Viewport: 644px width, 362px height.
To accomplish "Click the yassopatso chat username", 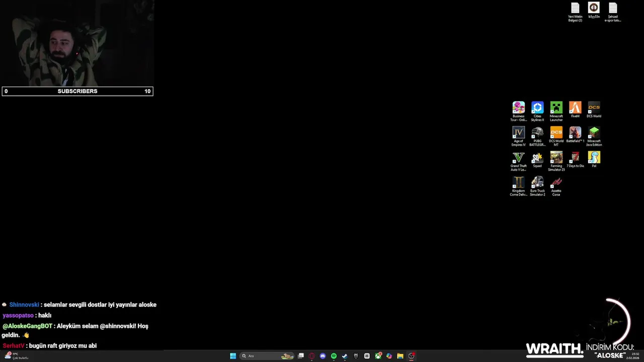I will point(18,316).
